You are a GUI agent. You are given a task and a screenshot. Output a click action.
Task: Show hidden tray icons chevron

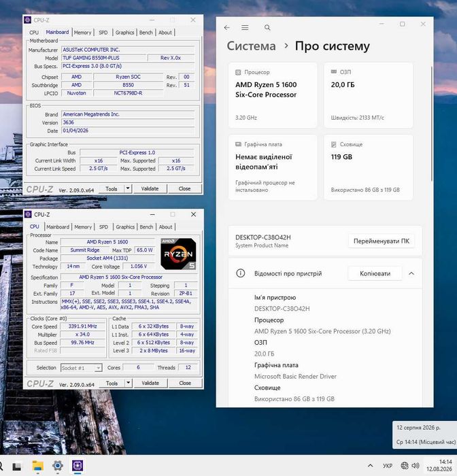tap(370, 465)
